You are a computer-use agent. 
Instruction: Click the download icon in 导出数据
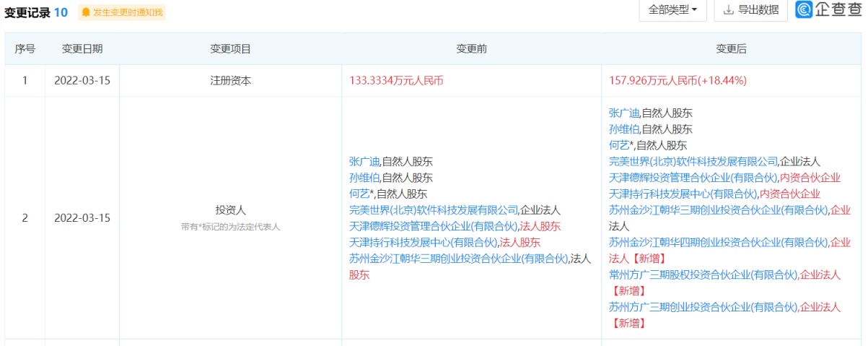(x=729, y=10)
